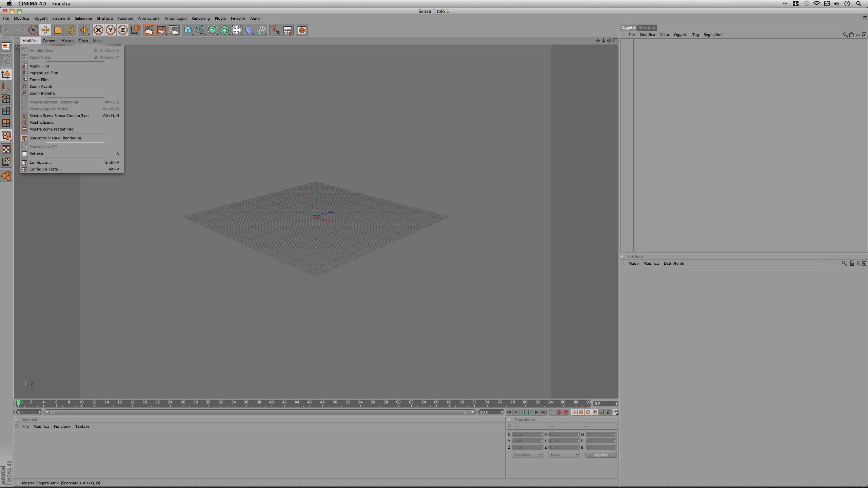Image resolution: width=868 pixels, height=488 pixels.
Task: Click the Applica button
Action: click(600, 455)
